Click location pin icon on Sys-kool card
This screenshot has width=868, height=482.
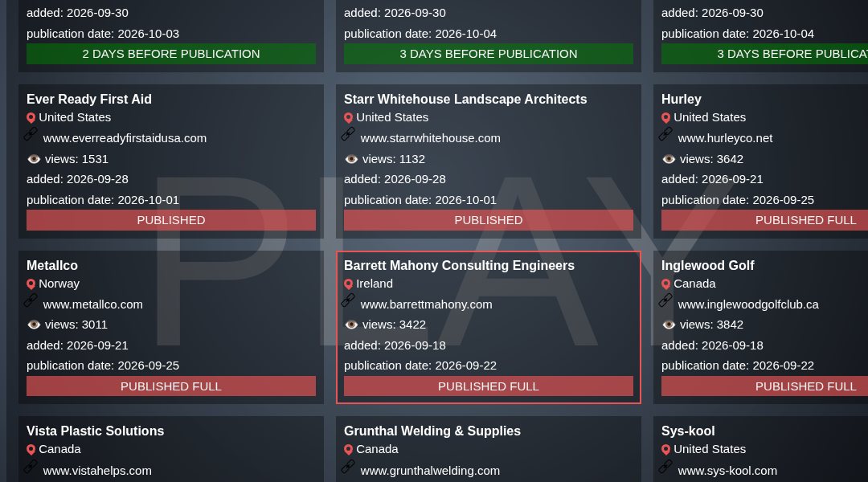(x=666, y=450)
